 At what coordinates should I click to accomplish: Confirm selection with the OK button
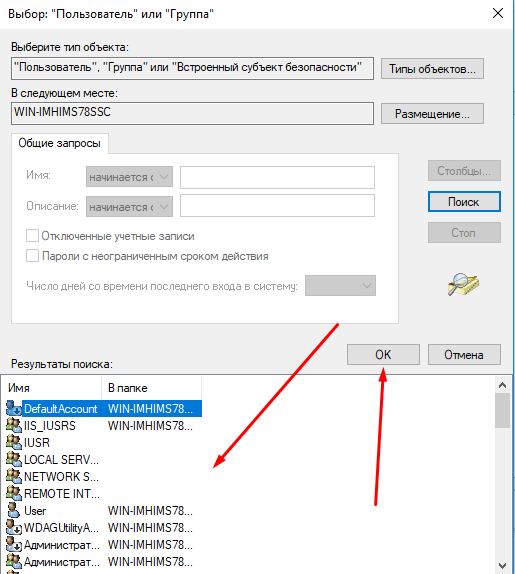(x=383, y=354)
